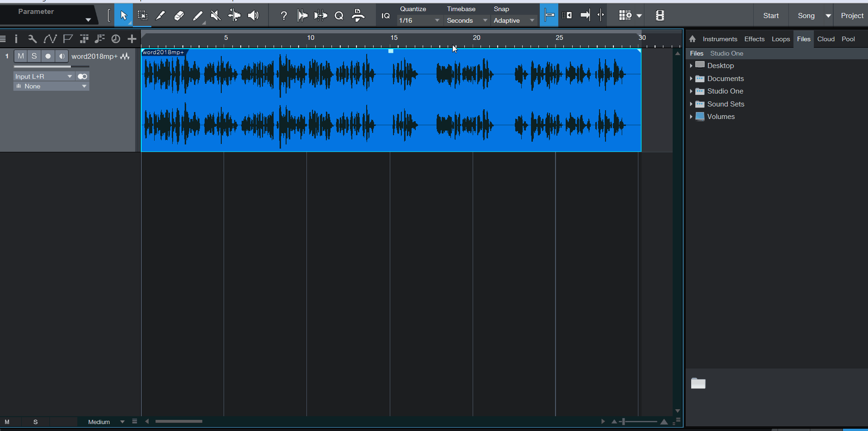Image resolution: width=868 pixels, height=431 pixels.
Task: Click the Add Tracks plus icon
Action: (132, 39)
